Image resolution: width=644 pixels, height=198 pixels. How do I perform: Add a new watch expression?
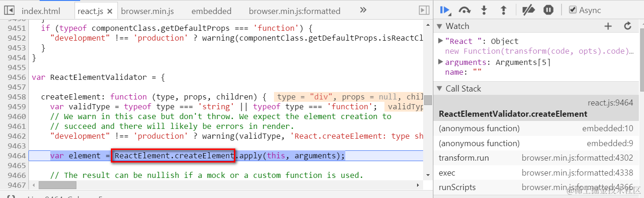608,26
